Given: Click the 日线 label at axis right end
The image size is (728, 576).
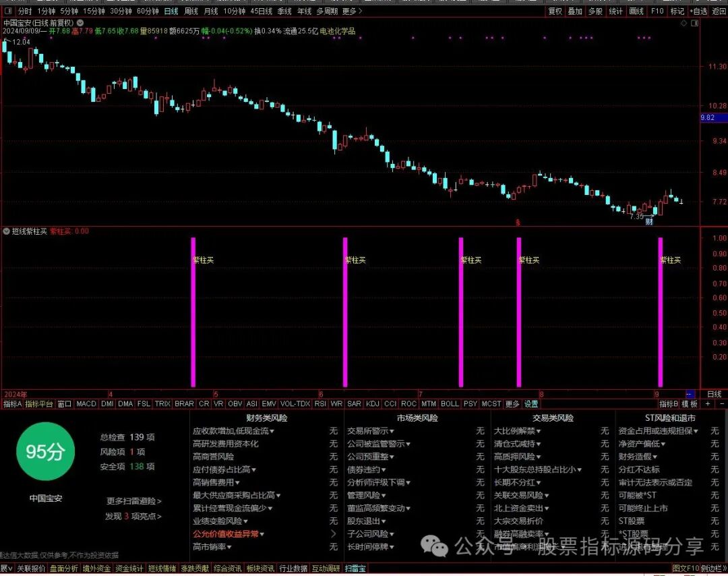Looking at the screenshot, I should point(714,394).
